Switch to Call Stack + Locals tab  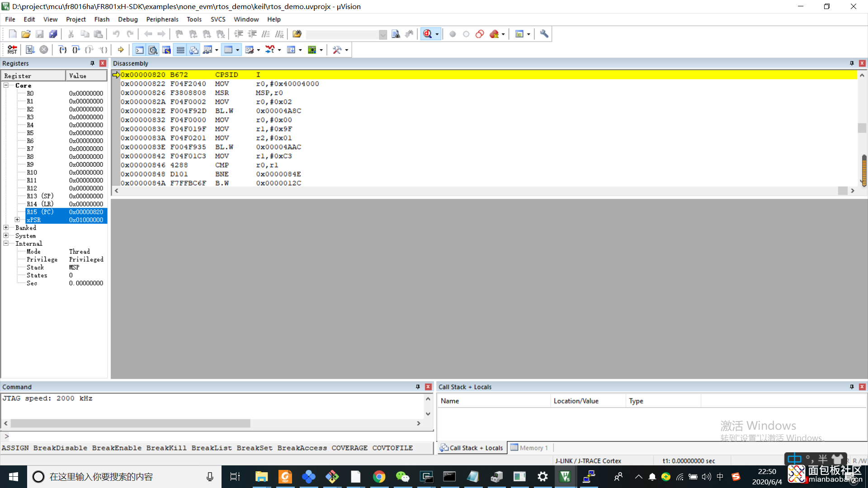(472, 448)
